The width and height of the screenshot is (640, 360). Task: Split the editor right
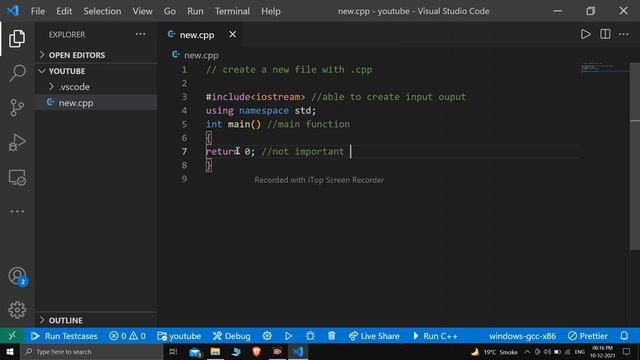pyautogui.click(x=605, y=34)
